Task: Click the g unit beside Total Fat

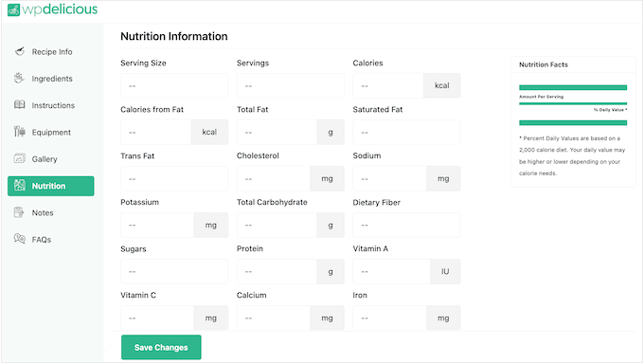Action: click(331, 132)
